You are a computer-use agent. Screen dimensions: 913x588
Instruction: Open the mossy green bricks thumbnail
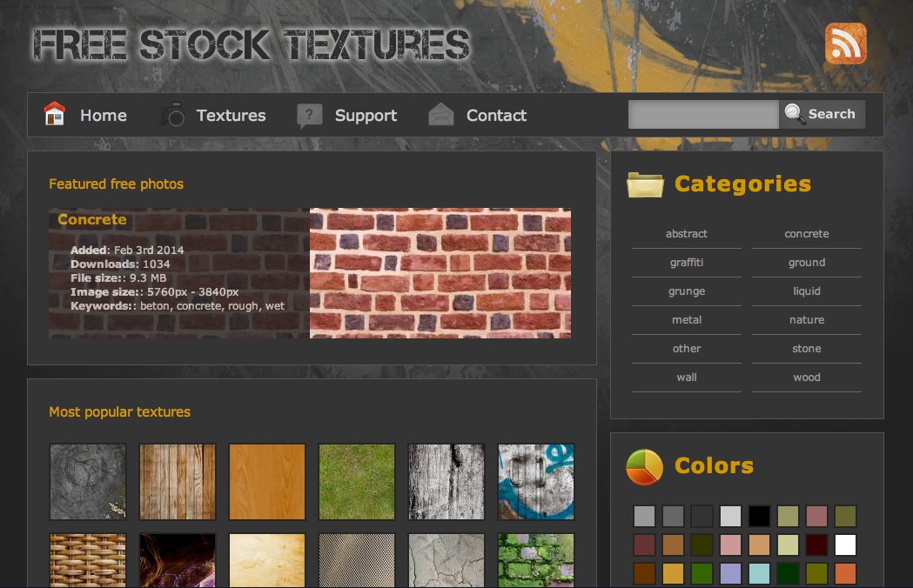tap(536, 560)
